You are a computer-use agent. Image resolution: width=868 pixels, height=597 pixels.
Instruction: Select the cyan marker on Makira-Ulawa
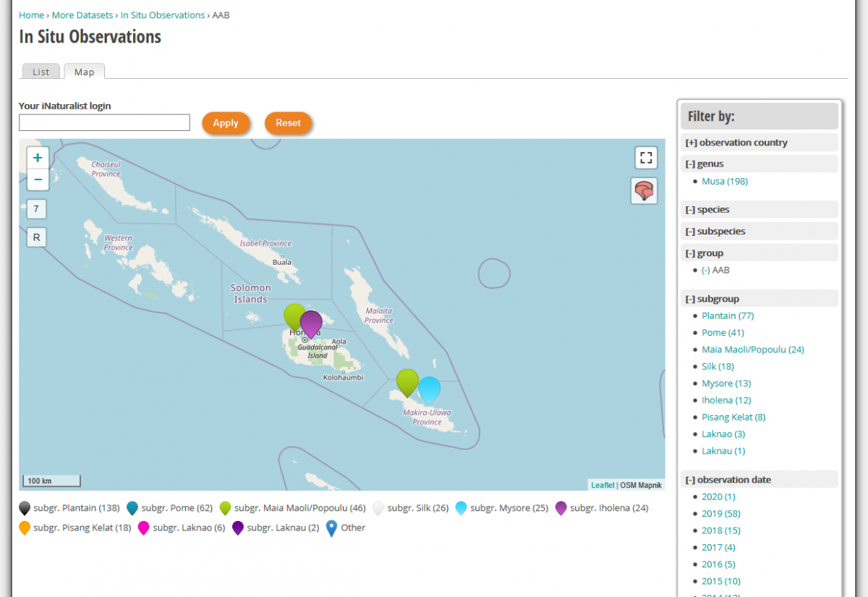pyautogui.click(x=429, y=391)
